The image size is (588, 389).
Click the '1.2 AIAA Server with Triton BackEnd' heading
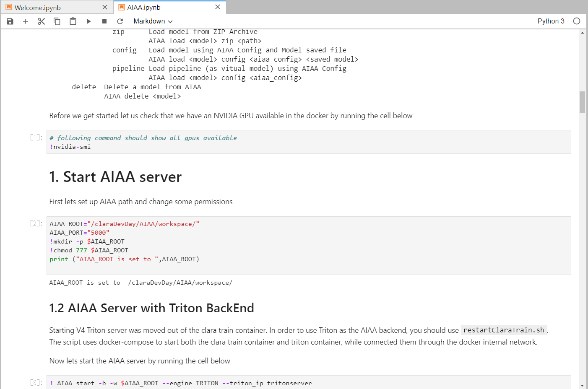coord(151,308)
